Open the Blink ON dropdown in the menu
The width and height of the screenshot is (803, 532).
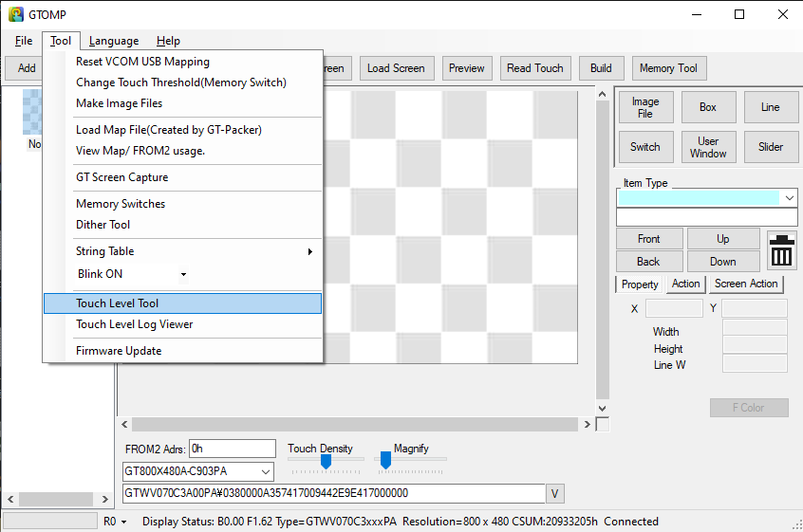(183, 274)
